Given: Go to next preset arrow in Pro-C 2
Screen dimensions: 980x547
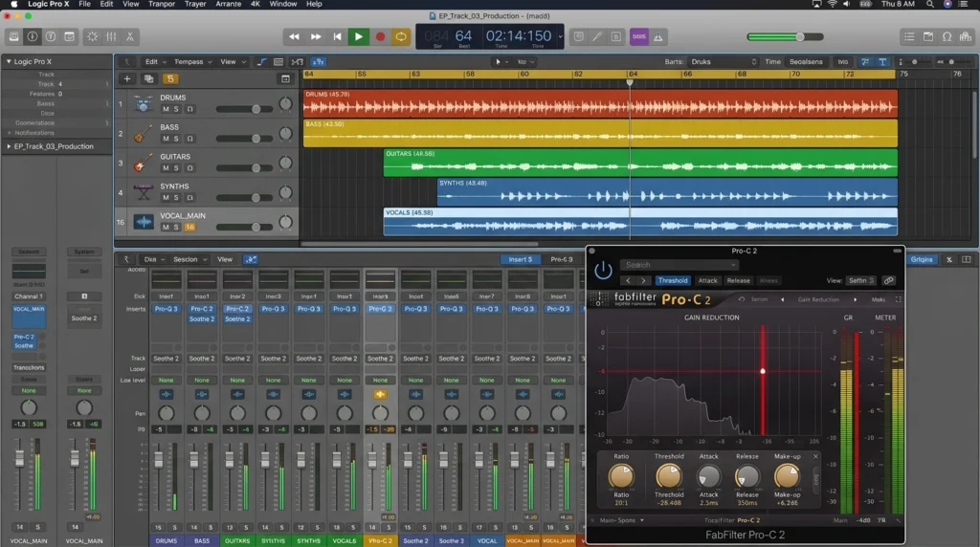Looking at the screenshot, I should (643, 280).
